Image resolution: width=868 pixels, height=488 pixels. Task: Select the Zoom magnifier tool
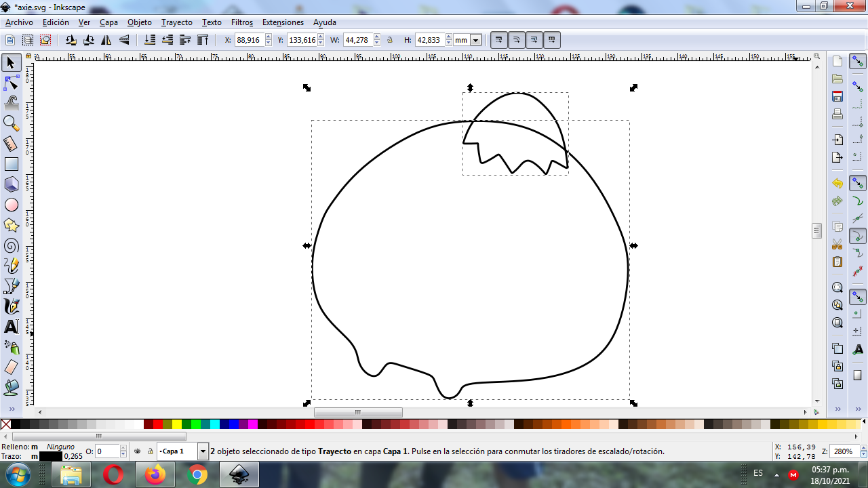[11, 123]
